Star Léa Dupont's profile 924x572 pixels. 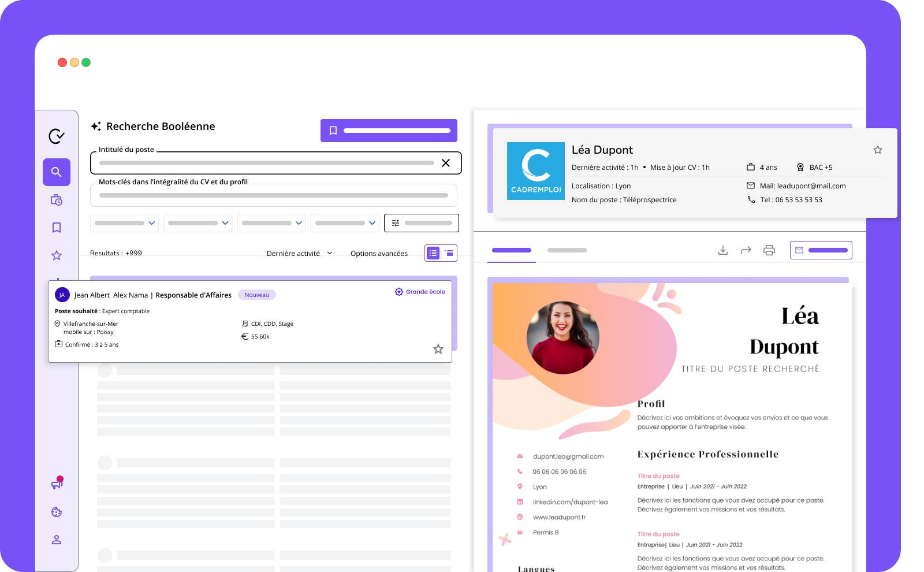(877, 149)
